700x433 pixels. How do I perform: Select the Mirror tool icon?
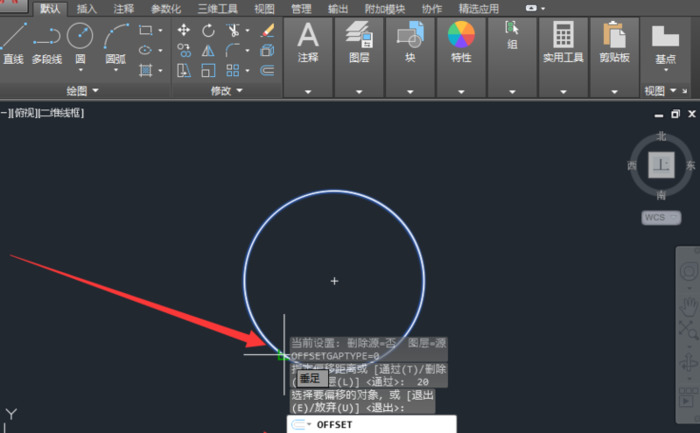tap(208, 50)
